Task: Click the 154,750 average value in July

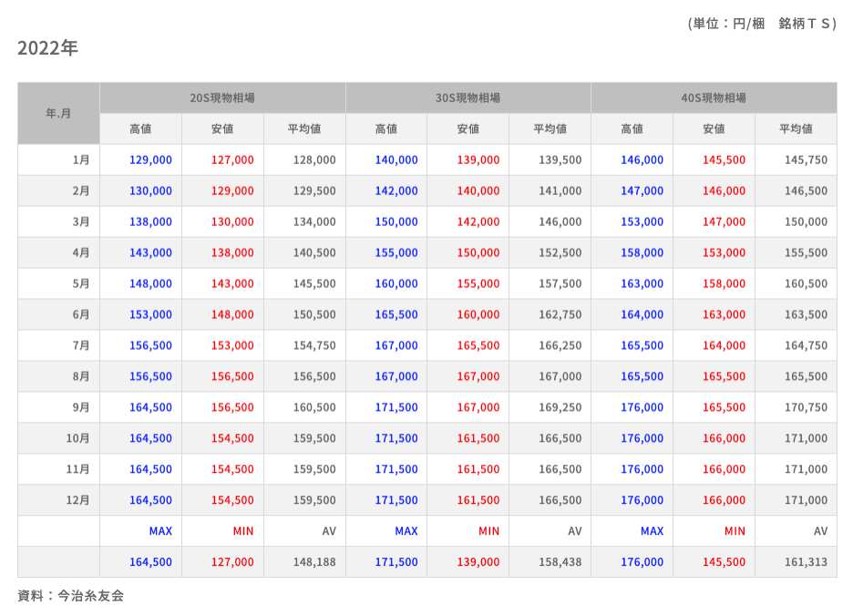Action: point(314,346)
